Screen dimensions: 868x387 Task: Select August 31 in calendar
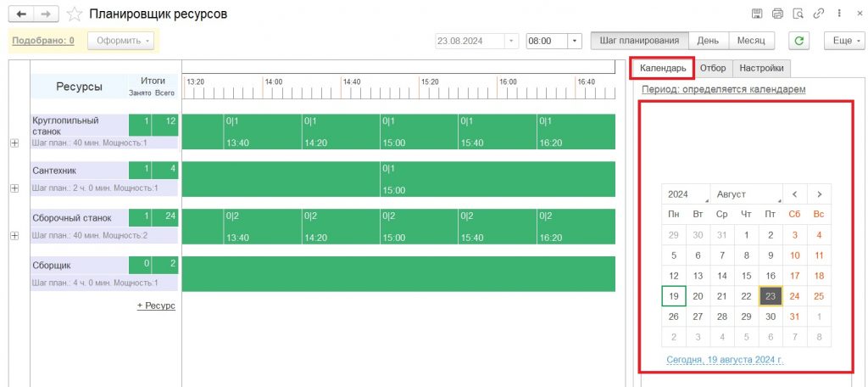coord(794,317)
